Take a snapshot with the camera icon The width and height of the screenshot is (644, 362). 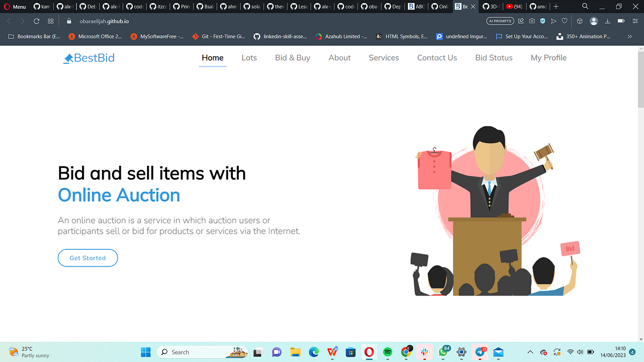point(532,20)
